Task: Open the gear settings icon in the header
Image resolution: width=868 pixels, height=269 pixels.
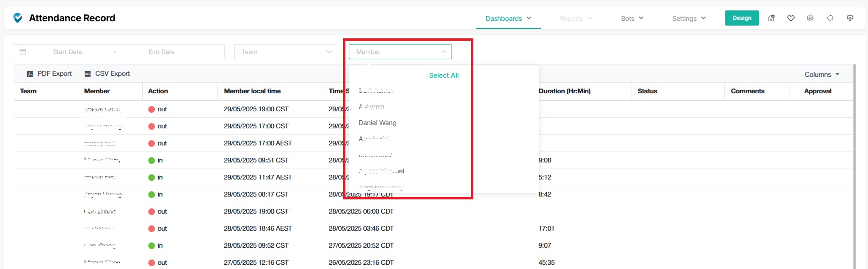Action: tap(810, 18)
